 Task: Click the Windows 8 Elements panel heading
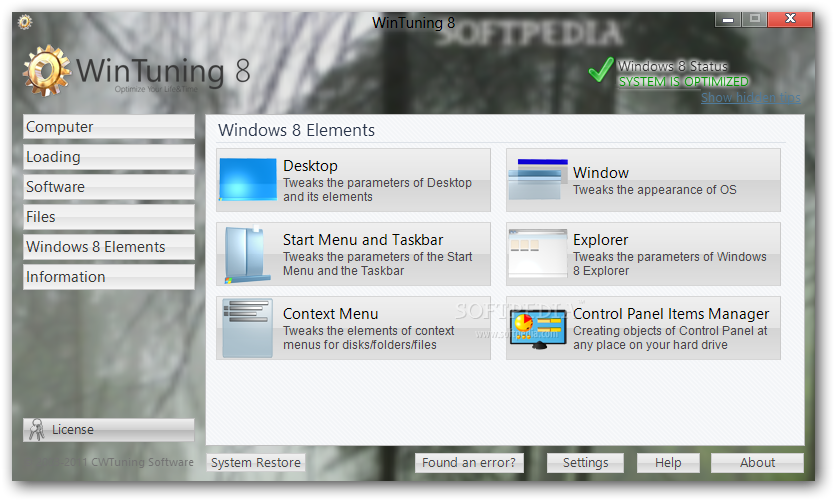tap(297, 130)
